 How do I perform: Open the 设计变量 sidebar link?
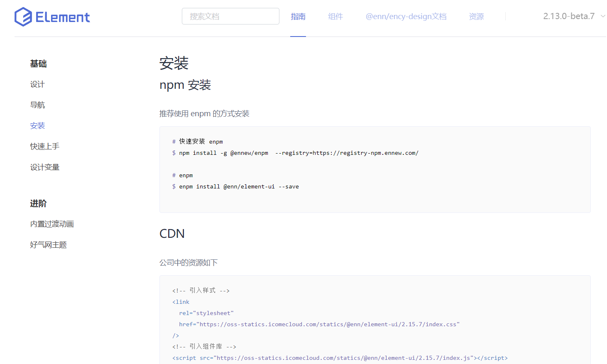[45, 167]
